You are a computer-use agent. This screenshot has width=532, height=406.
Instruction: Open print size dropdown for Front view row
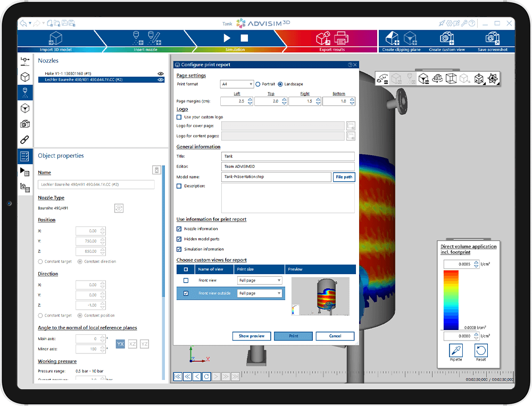[260, 280]
